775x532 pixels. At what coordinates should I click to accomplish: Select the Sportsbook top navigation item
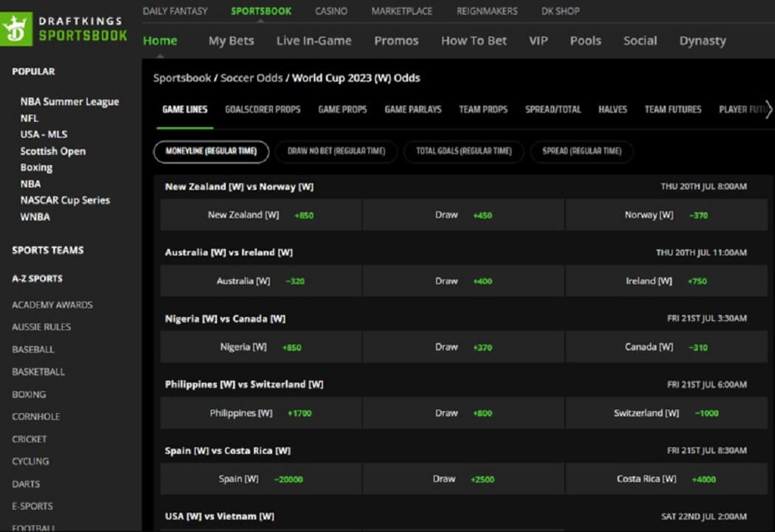tap(261, 11)
